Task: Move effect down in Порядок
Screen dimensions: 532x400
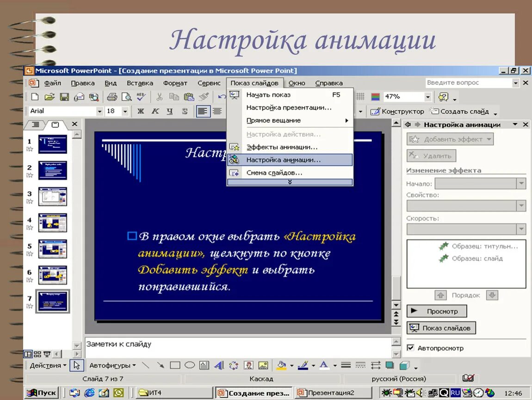Action: (492, 295)
